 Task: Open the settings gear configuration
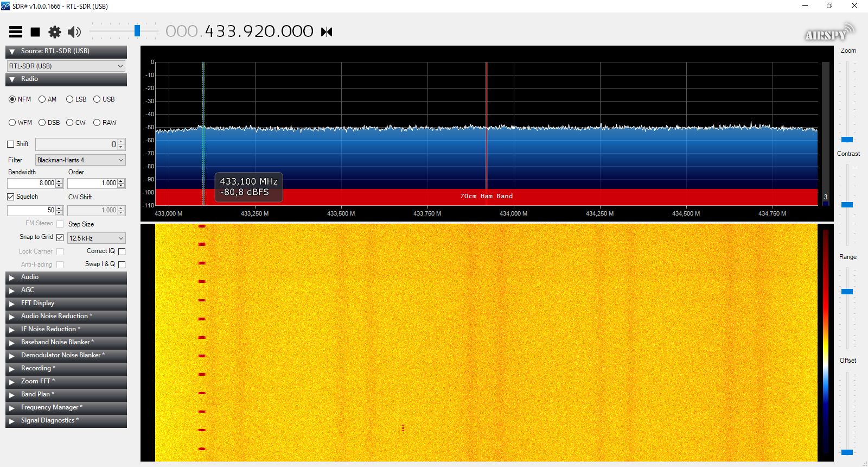pyautogui.click(x=55, y=32)
